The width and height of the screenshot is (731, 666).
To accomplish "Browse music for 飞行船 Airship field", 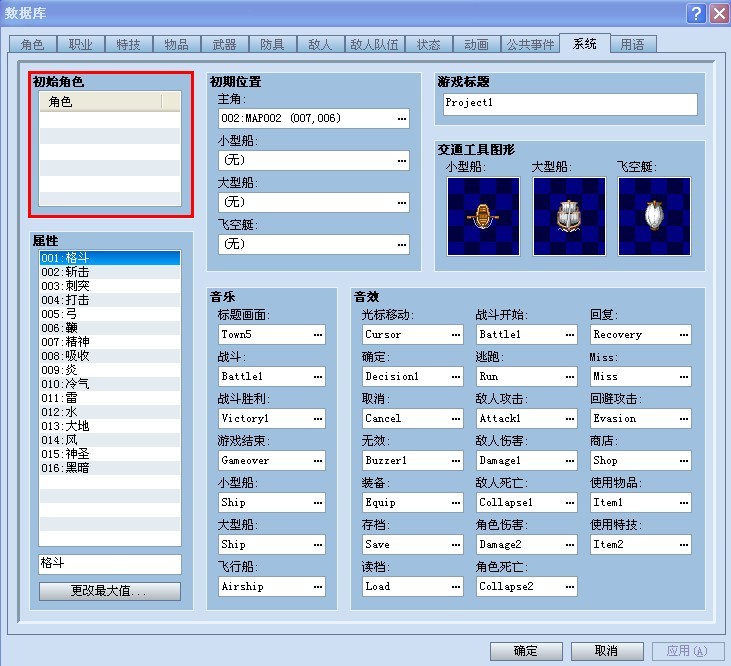I will 317,587.
